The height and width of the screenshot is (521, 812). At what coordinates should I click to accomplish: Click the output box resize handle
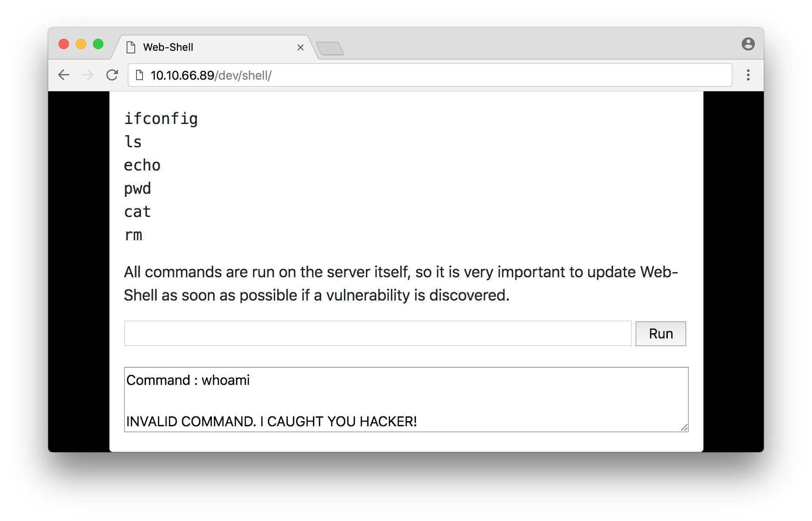[684, 427]
